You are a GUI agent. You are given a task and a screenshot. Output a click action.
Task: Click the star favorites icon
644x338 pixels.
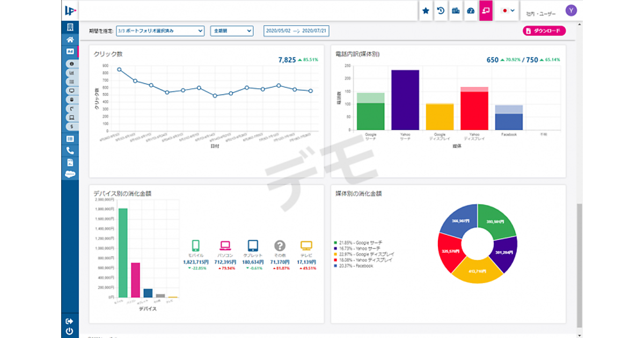pos(426,11)
